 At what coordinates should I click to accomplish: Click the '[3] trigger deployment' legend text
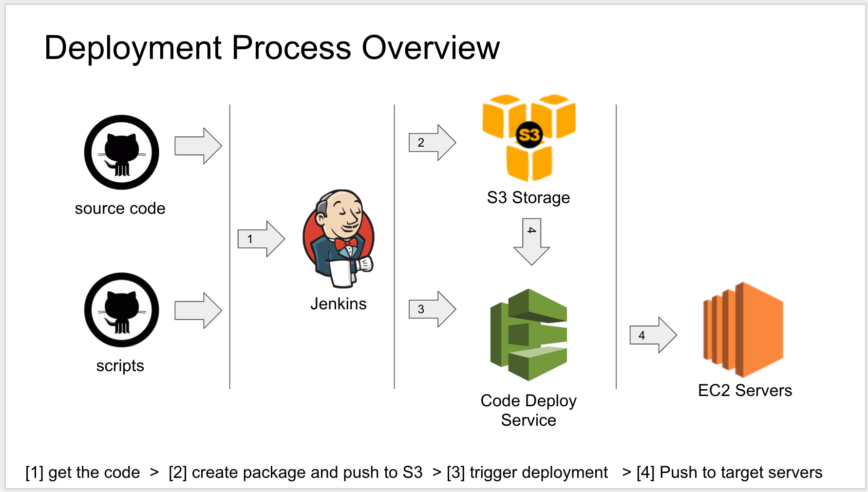527,473
